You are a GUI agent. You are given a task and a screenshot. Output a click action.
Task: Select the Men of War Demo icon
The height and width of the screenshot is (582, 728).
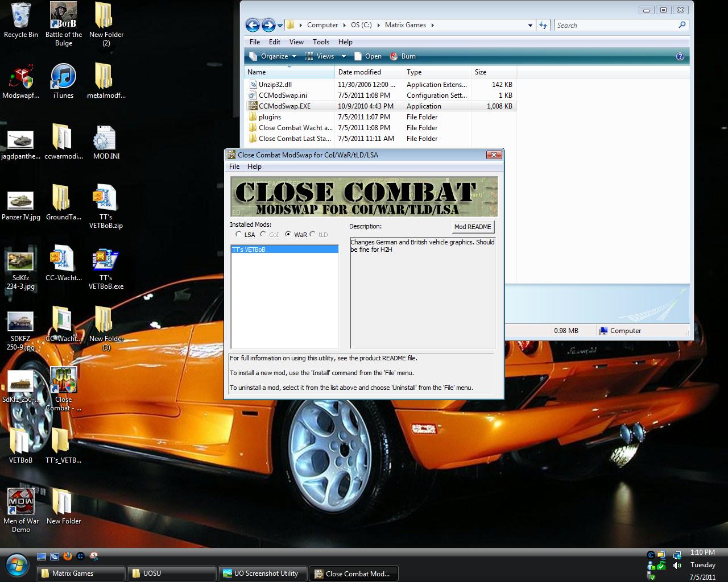point(21,510)
